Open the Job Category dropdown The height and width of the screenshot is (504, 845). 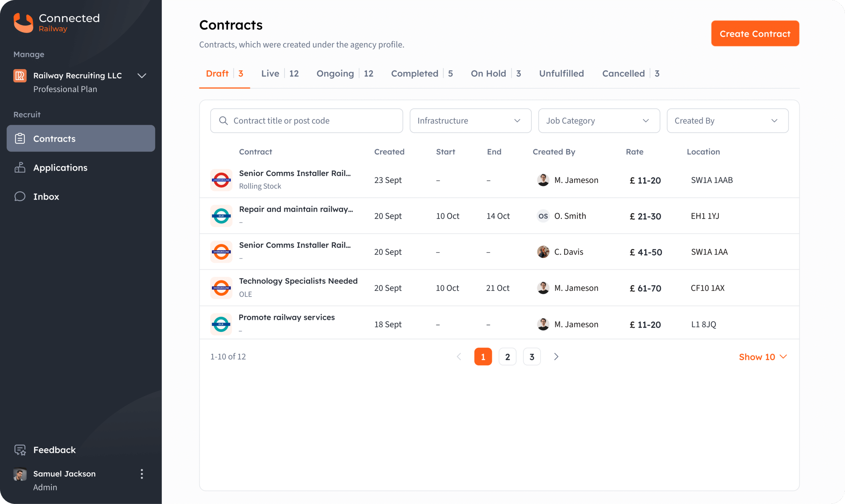[599, 121]
